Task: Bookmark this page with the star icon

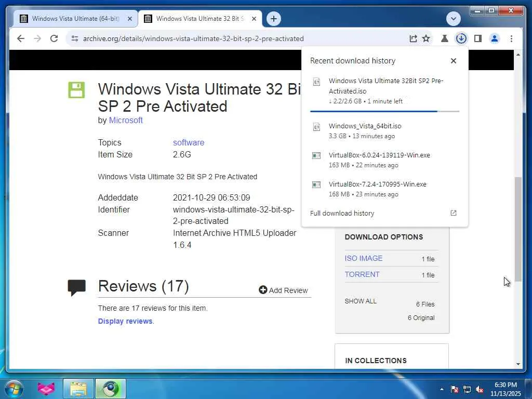Action: (x=426, y=38)
